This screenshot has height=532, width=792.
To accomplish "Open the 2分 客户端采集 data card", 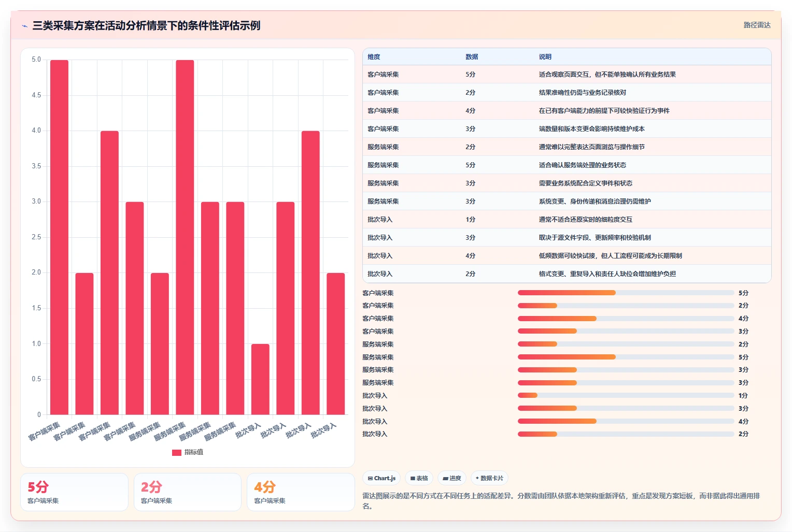I will (x=188, y=492).
